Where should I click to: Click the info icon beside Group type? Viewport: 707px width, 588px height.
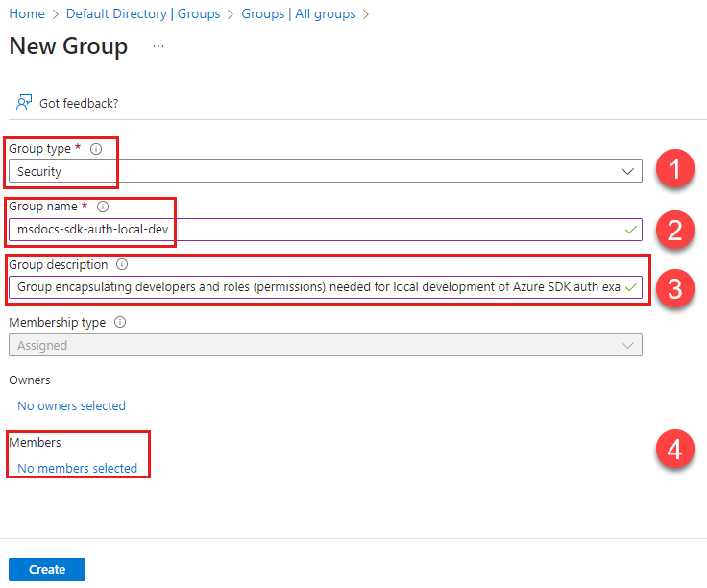click(x=96, y=149)
